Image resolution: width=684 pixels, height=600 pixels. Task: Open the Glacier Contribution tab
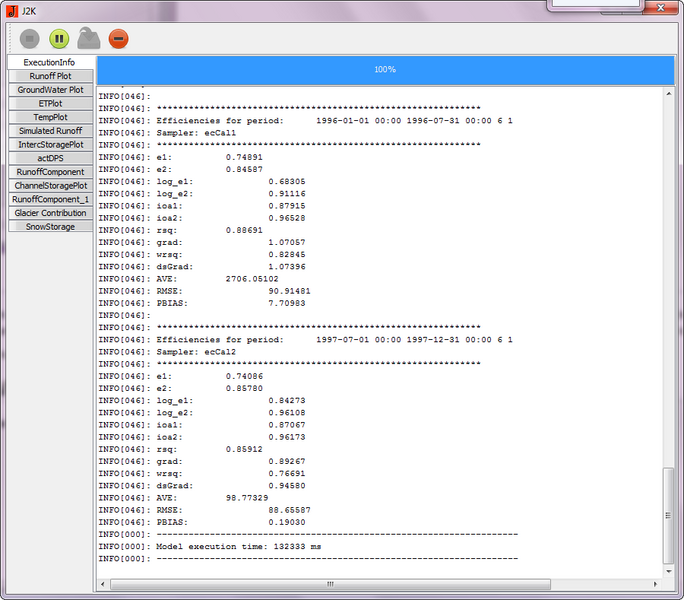[x=50, y=213]
